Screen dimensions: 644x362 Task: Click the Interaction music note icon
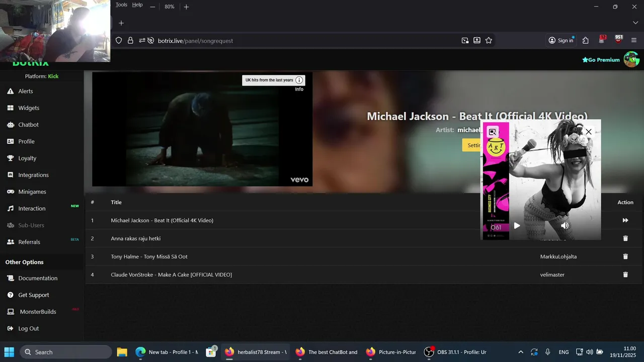(x=10, y=208)
